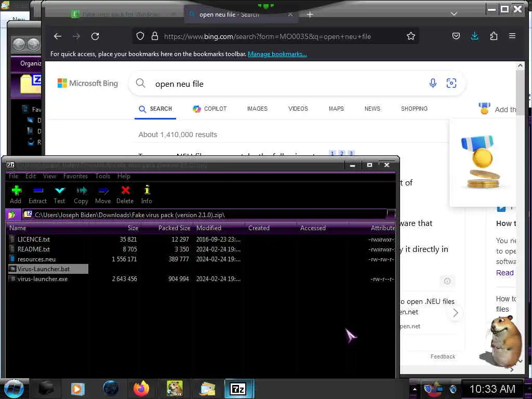Open the Pocket save icon in Firefox
The width and height of the screenshot is (532, 399).
[456, 36]
